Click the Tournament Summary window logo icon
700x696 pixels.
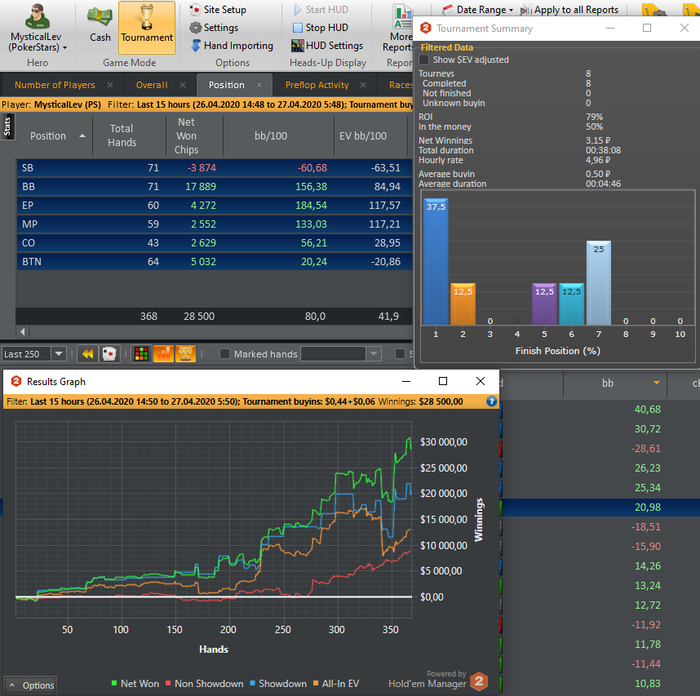(x=425, y=28)
